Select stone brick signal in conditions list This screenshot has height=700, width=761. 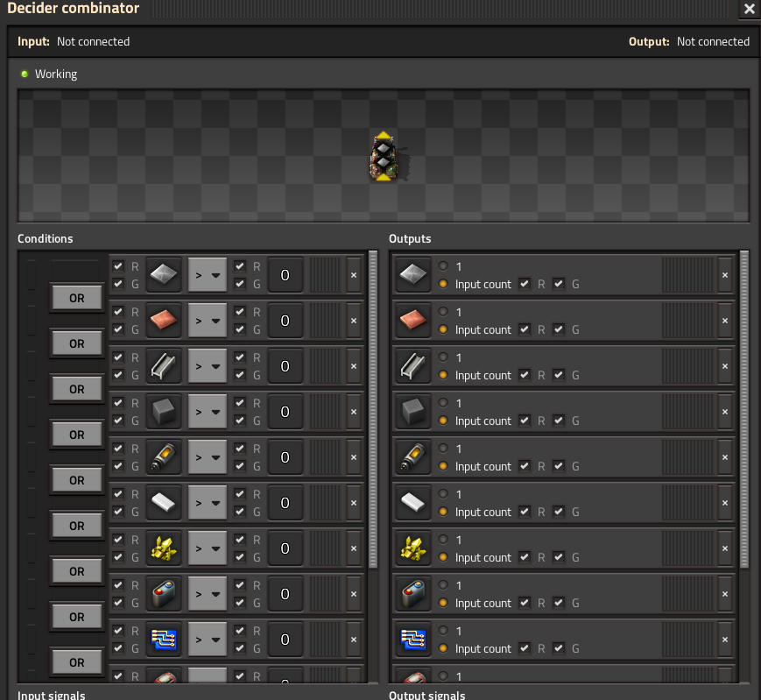164,412
